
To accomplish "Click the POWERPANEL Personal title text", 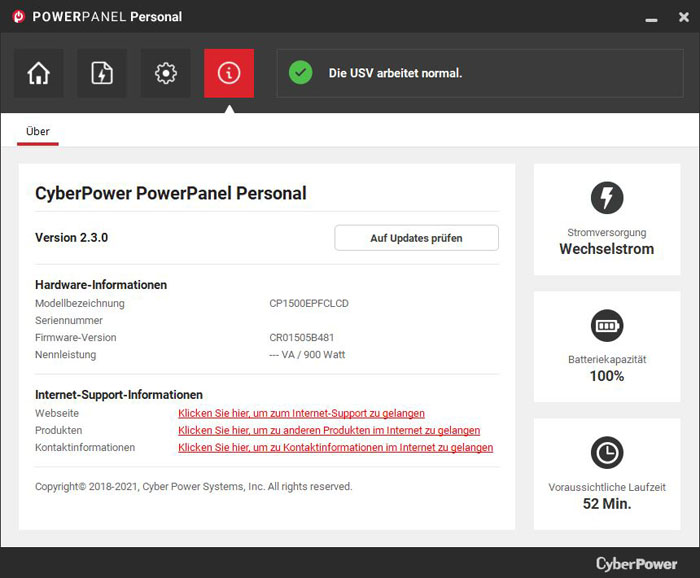I will [107, 17].
